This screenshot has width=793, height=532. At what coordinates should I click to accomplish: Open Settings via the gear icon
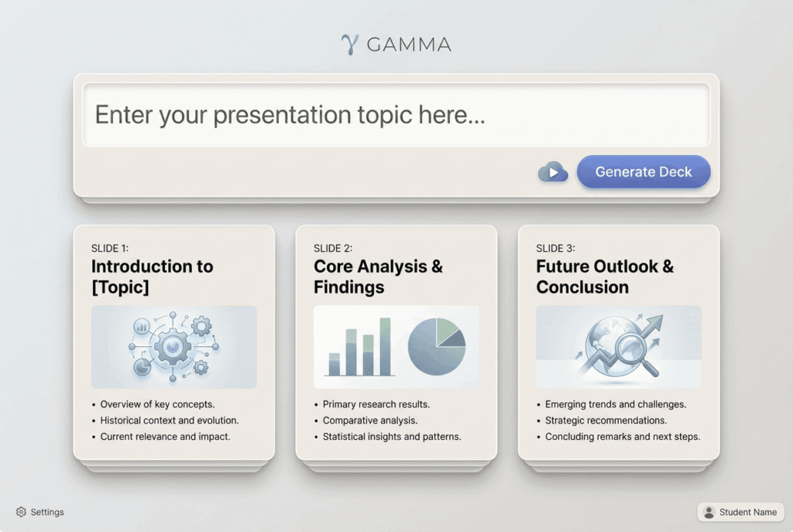pyautogui.click(x=21, y=512)
